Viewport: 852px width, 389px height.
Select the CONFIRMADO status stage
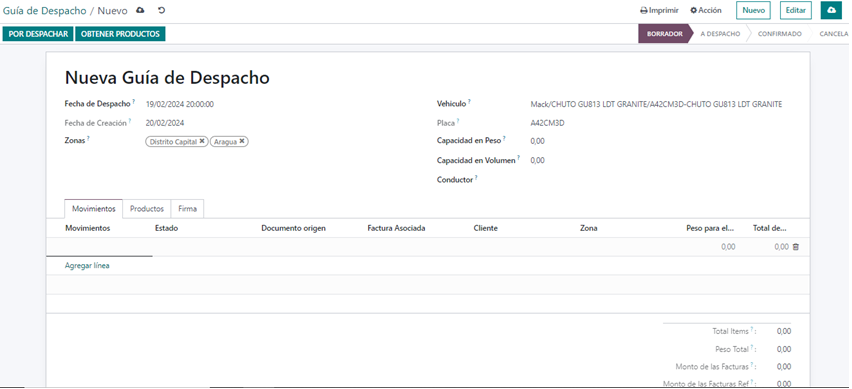pyautogui.click(x=779, y=34)
